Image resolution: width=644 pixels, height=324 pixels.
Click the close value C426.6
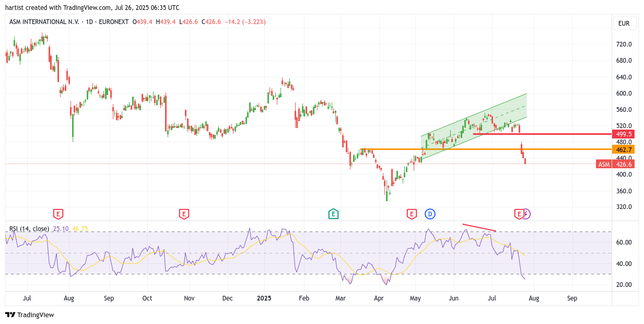tap(211, 22)
